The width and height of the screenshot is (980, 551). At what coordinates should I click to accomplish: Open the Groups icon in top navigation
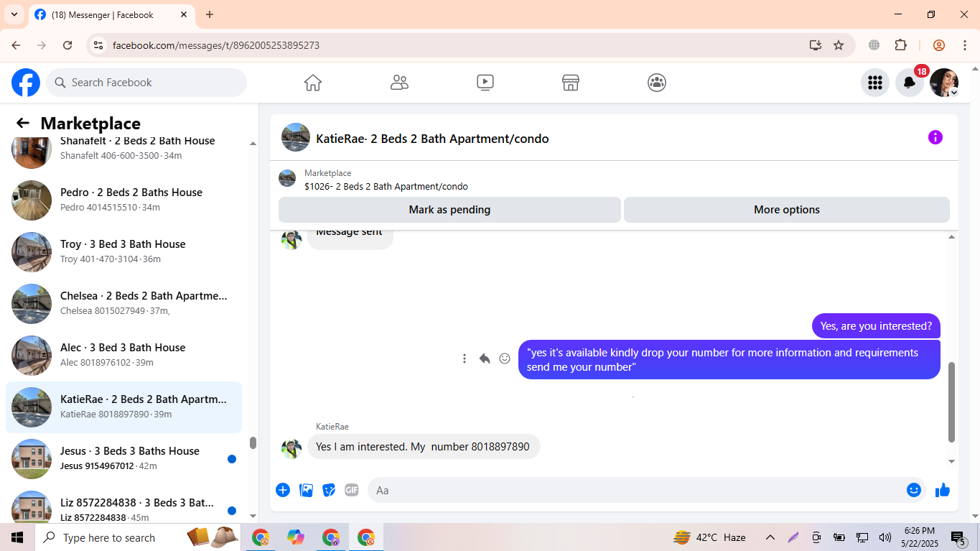pyautogui.click(x=657, y=83)
